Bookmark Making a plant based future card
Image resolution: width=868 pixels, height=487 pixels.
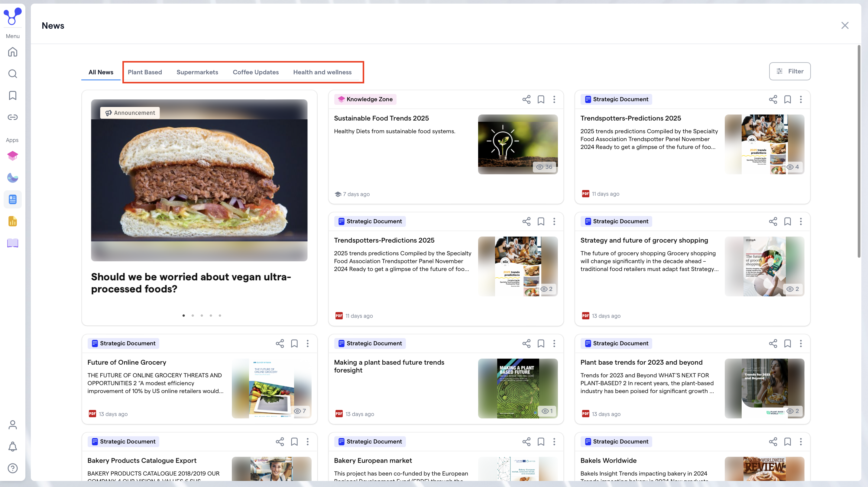tap(541, 343)
